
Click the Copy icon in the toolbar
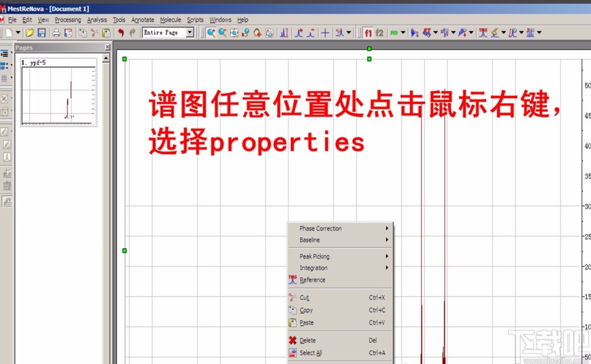83,33
